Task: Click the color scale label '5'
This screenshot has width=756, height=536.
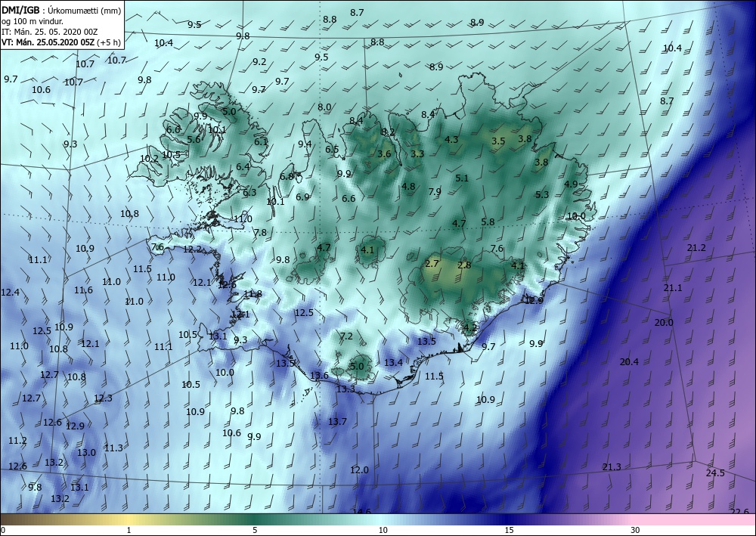Action: tap(255, 531)
